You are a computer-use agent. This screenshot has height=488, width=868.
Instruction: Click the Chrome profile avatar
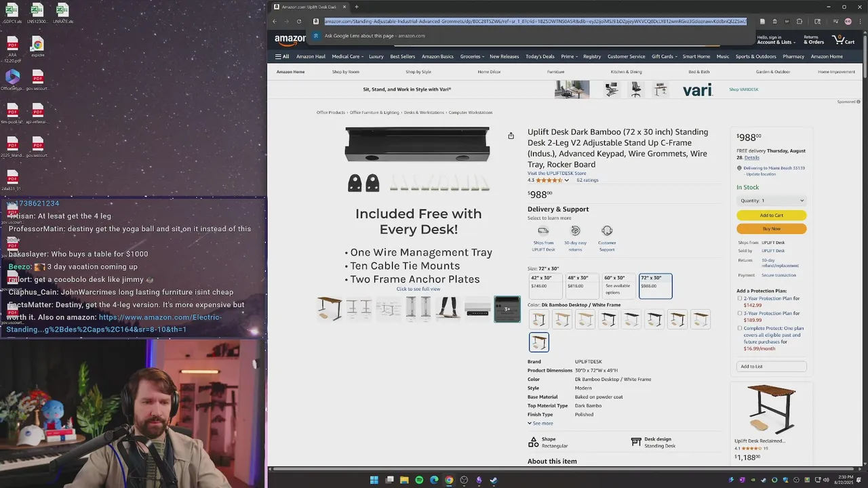click(848, 21)
